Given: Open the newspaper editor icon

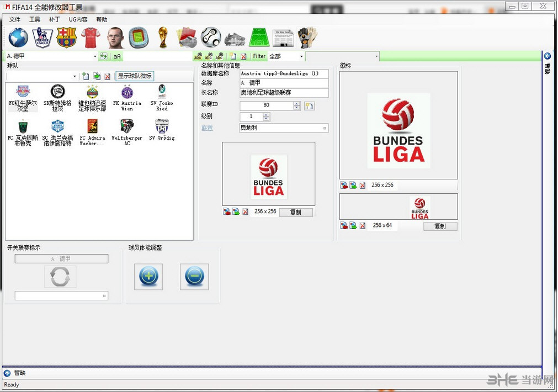Looking at the screenshot, I should click(x=283, y=38).
